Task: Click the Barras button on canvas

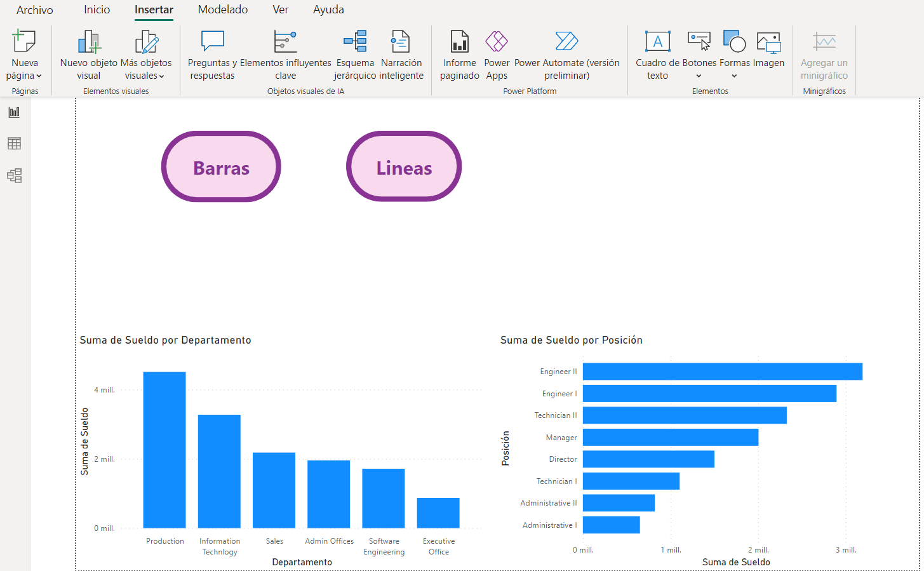Action: 221,167
